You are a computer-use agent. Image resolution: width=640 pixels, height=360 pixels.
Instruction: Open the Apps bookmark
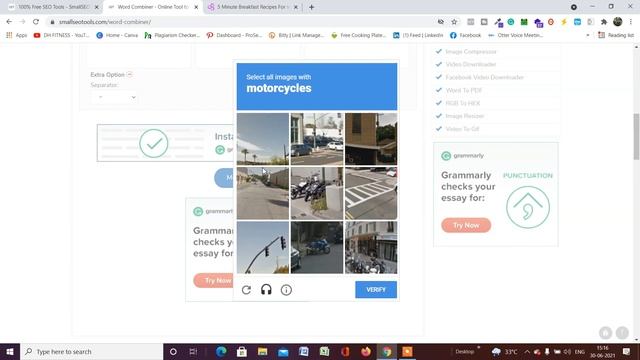coord(17,35)
